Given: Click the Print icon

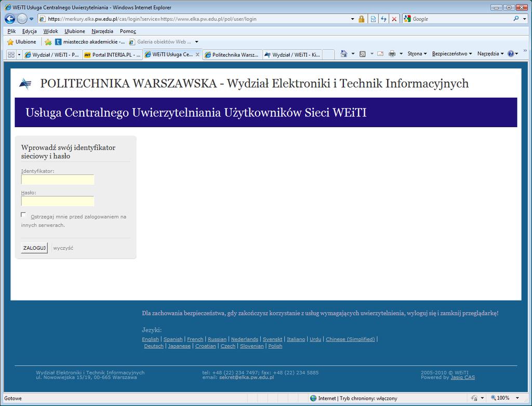Looking at the screenshot, I should tap(392, 53).
